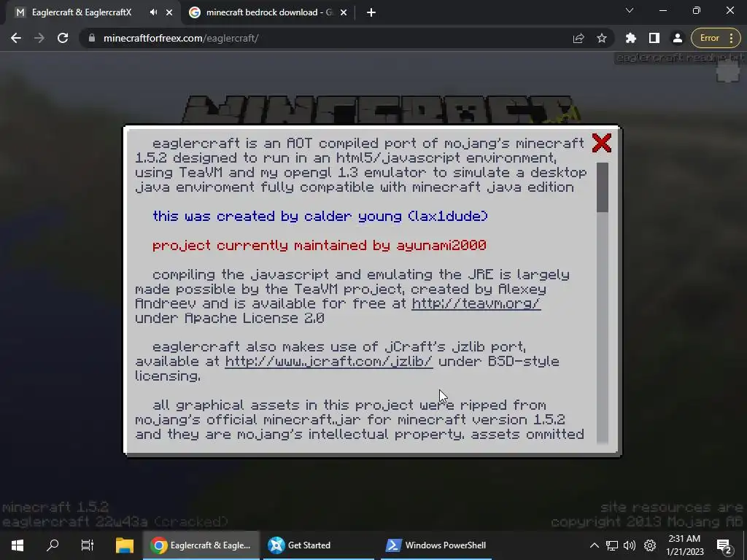Open Chrome Extensions puzzle icon
Screen dimensions: 747x560
point(631,38)
